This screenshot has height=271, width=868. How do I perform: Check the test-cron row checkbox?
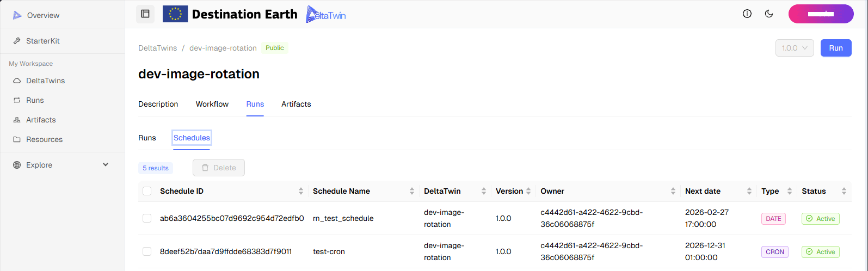tap(147, 251)
